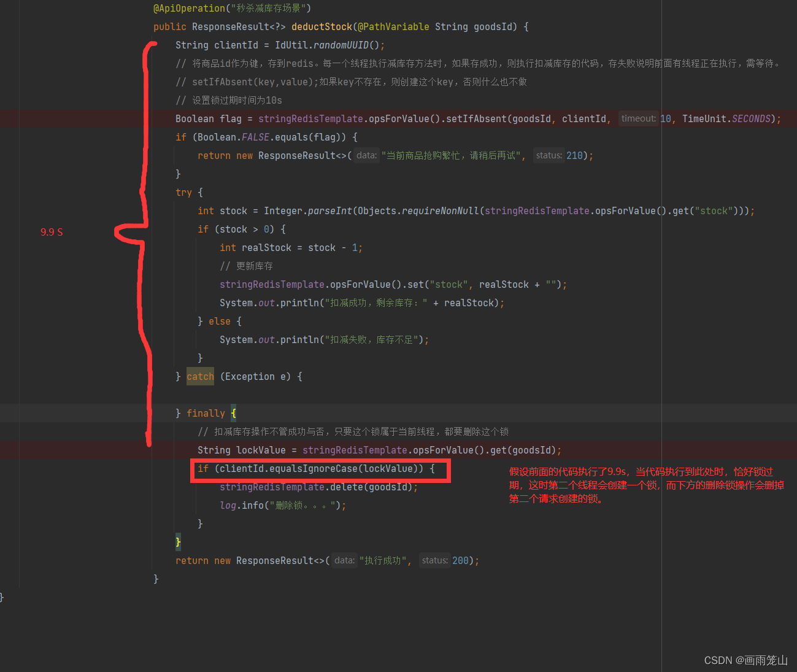Screen dimensions: 797x672
Task: Click the try keyword
Action: pos(183,192)
